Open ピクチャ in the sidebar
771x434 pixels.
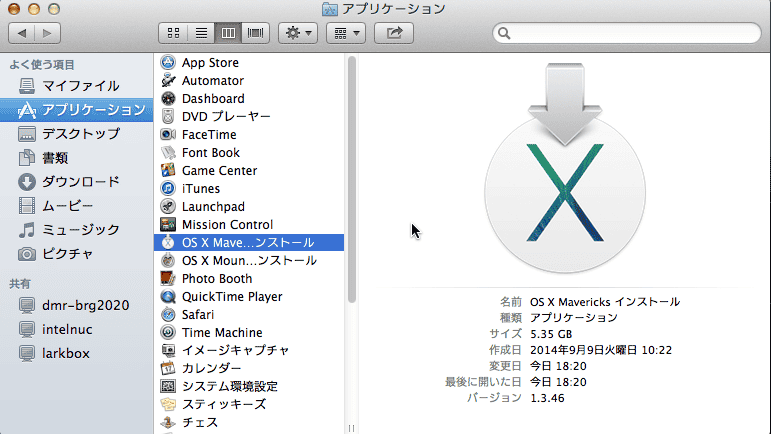77,254
